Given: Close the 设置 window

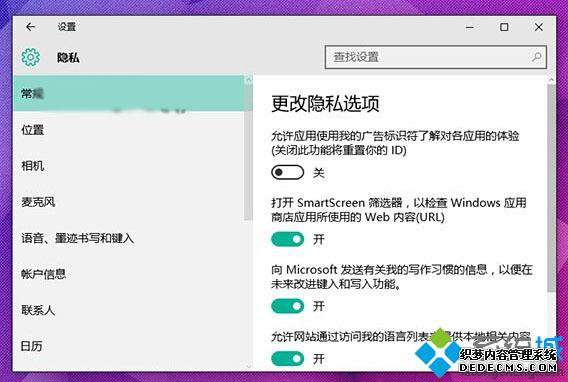Looking at the screenshot, I should click(x=539, y=27).
